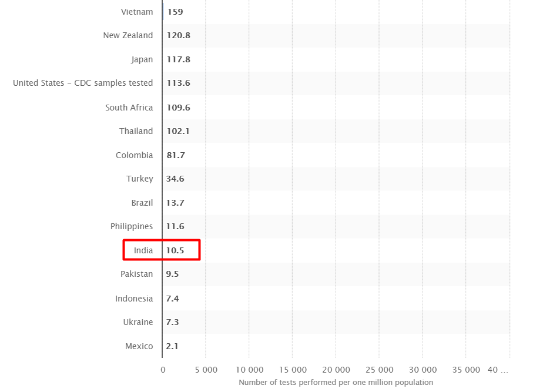Viewport: 543px width, 392px height.
Task: Select the Colombia label
Action: [135, 155]
